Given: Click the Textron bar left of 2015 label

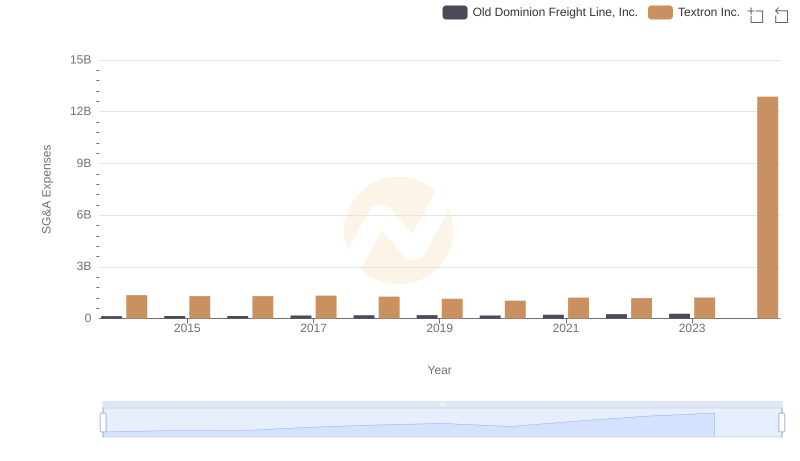Looking at the screenshot, I should pos(137,306).
